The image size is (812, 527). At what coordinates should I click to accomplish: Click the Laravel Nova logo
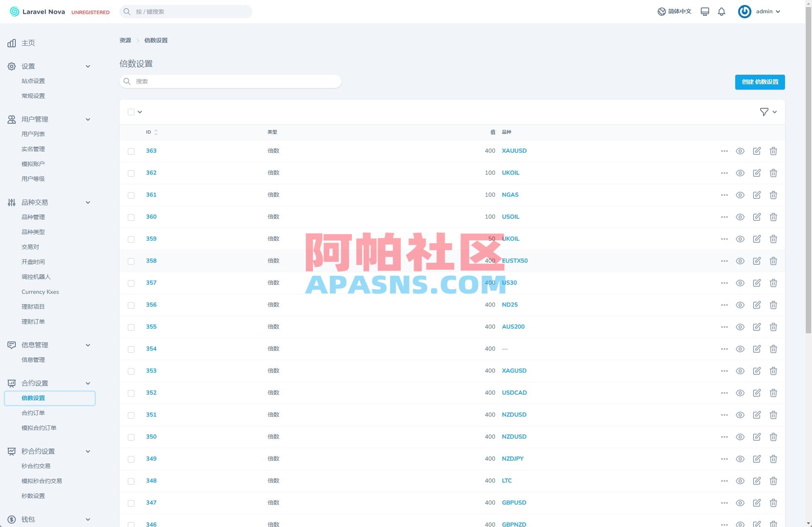tap(37, 11)
